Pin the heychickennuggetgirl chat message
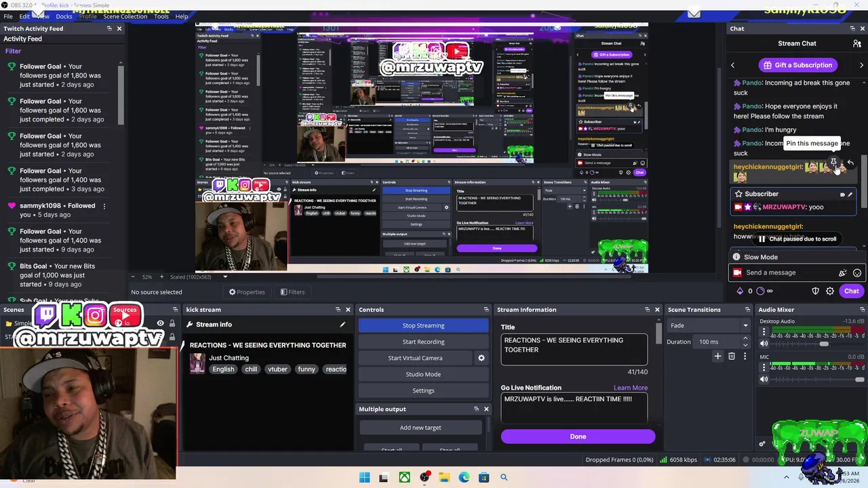This screenshot has width=868, height=488. tap(833, 163)
